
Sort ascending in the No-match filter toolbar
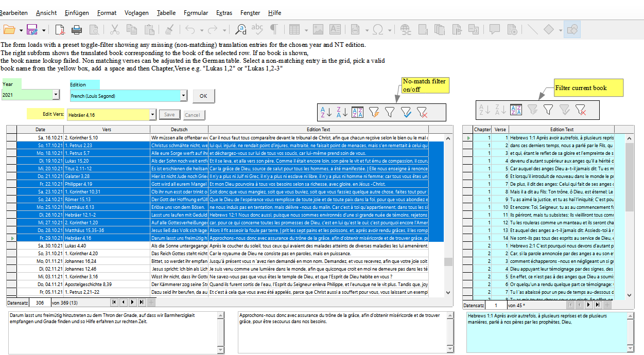[326, 112]
